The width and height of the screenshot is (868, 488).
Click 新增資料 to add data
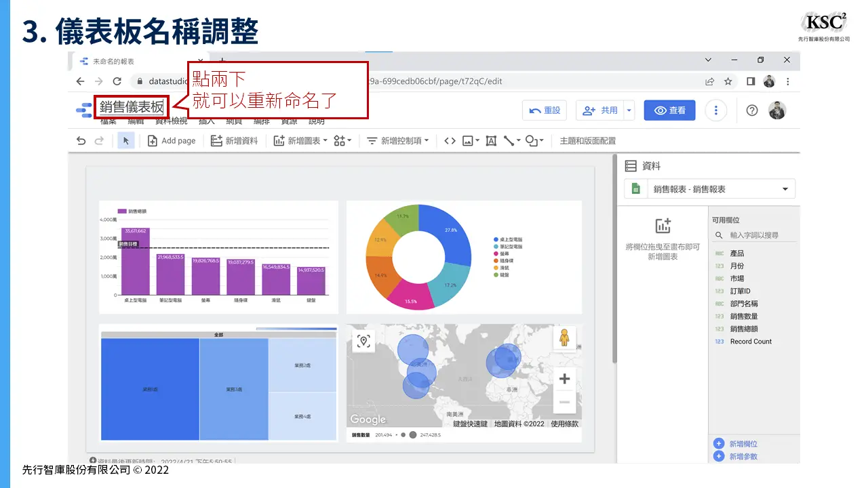pos(234,140)
